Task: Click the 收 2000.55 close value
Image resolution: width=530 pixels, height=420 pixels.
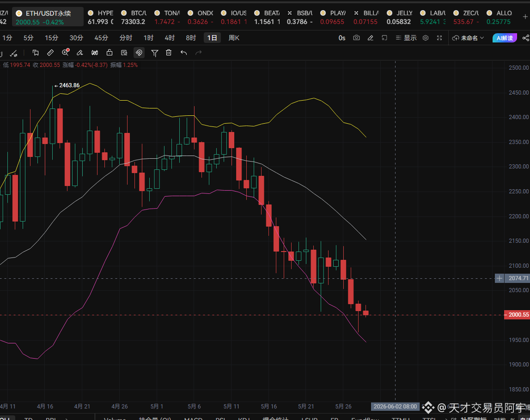Action: pyautogui.click(x=46, y=65)
